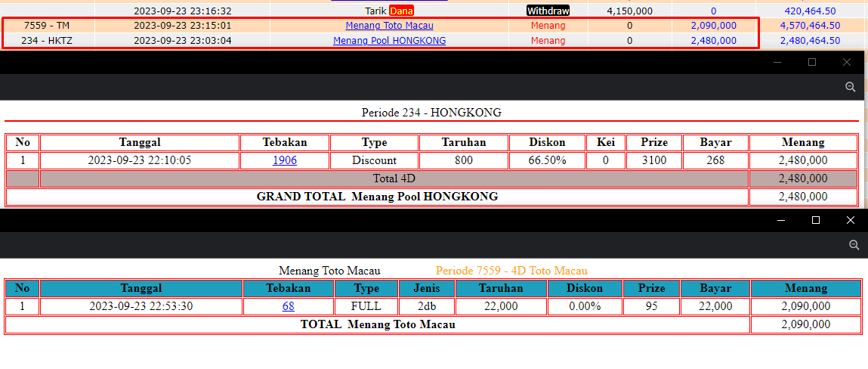Click bayar value 268

(715, 160)
